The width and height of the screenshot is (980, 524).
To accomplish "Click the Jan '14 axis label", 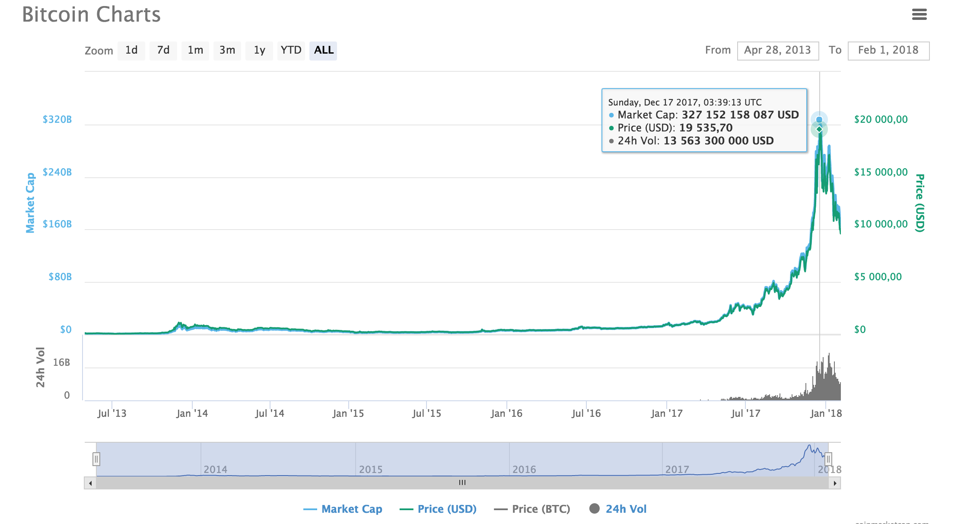I will point(192,414).
